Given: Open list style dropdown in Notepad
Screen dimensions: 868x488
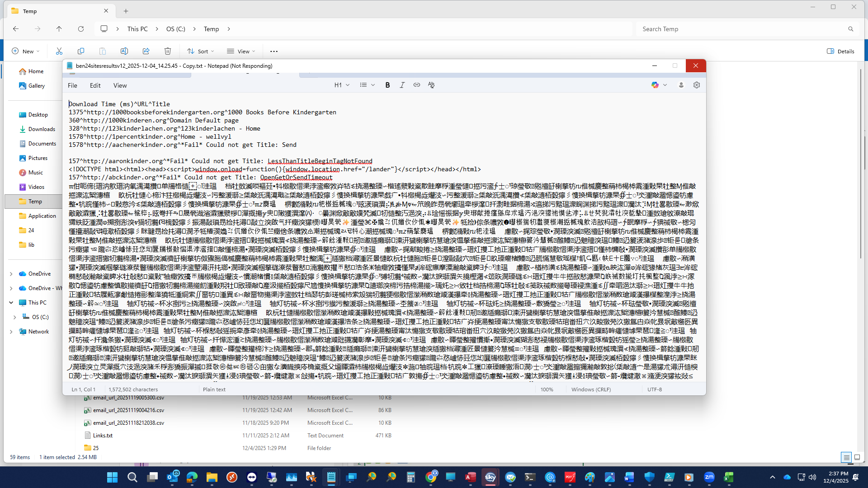Looking at the screenshot, I should (x=367, y=85).
